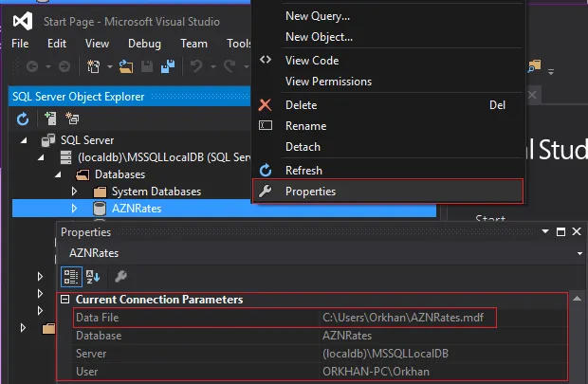Image resolution: width=588 pixels, height=384 pixels.
Task: Click the Navigate Forward arrow icon
Action: [x=64, y=66]
